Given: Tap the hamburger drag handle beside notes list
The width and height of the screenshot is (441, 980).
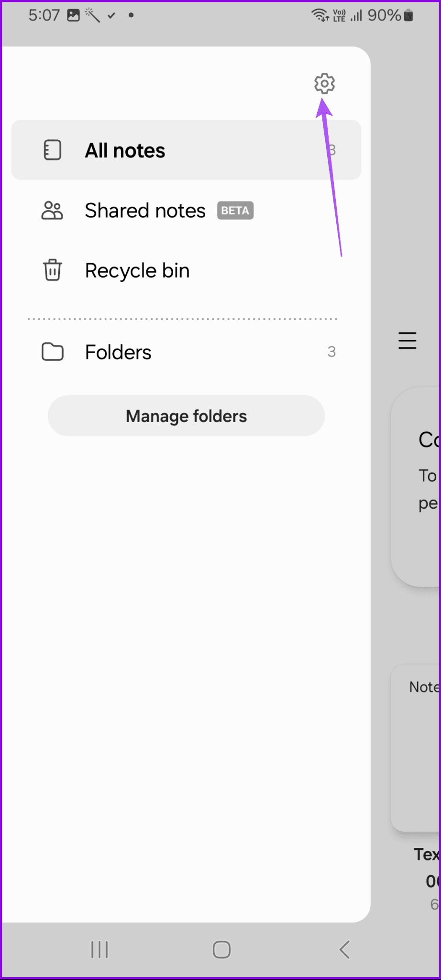Looking at the screenshot, I should (407, 340).
